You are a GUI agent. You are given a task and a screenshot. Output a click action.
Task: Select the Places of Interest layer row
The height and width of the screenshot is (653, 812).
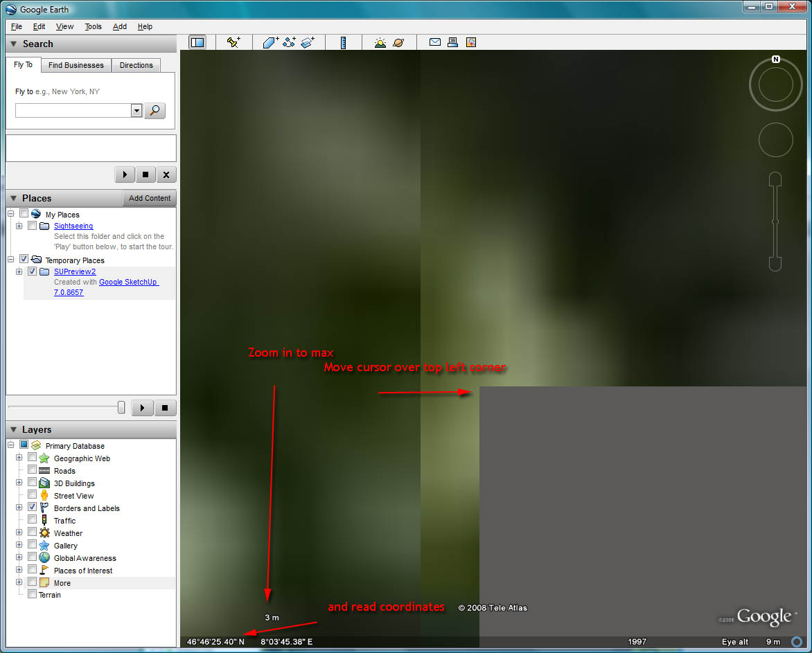[x=83, y=570]
